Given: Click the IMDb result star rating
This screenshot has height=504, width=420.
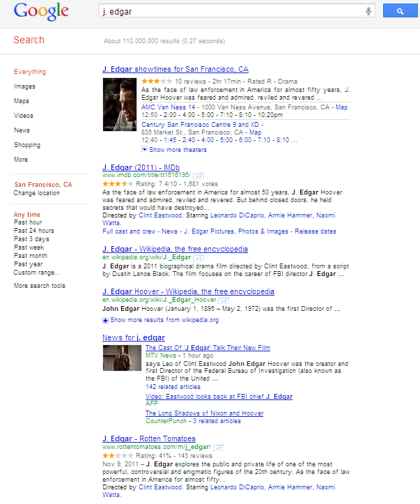Looking at the screenshot, I should (x=118, y=184).
